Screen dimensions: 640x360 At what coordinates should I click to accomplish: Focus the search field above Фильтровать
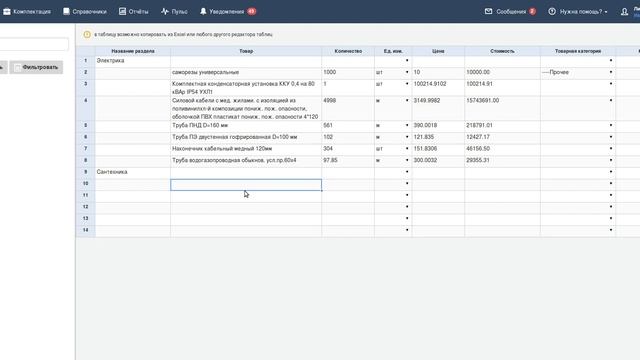point(33,44)
